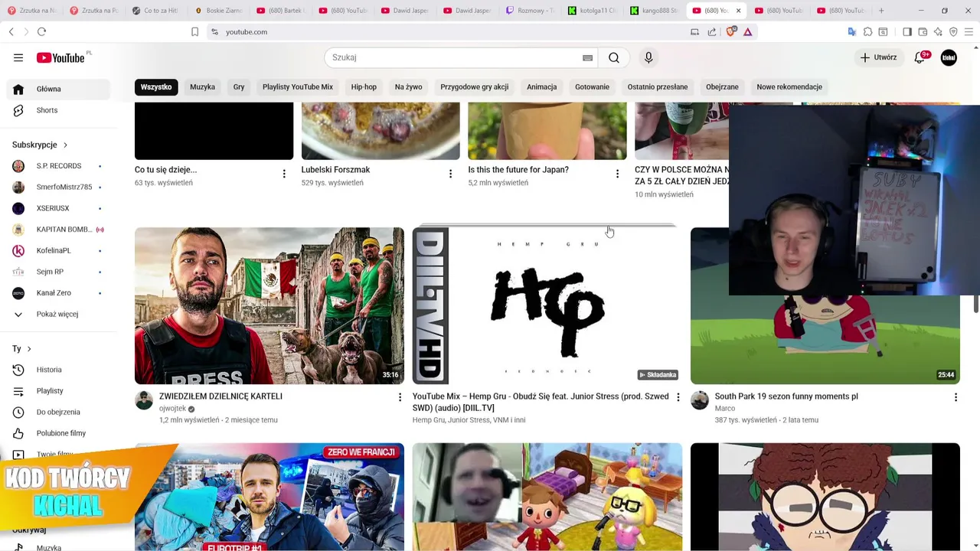Open options for the Hemp Gru YouTube Mix

pos(678,397)
